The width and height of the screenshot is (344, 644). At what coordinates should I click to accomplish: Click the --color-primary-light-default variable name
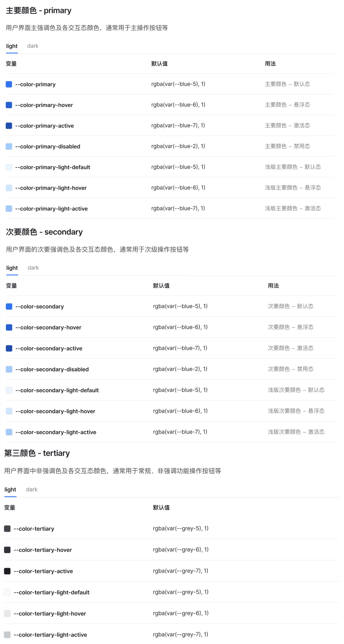[x=52, y=167]
